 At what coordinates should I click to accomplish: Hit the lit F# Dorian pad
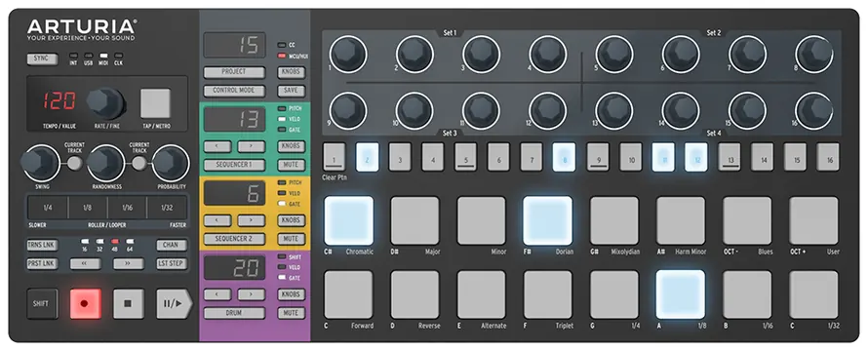(x=548, y=220)
